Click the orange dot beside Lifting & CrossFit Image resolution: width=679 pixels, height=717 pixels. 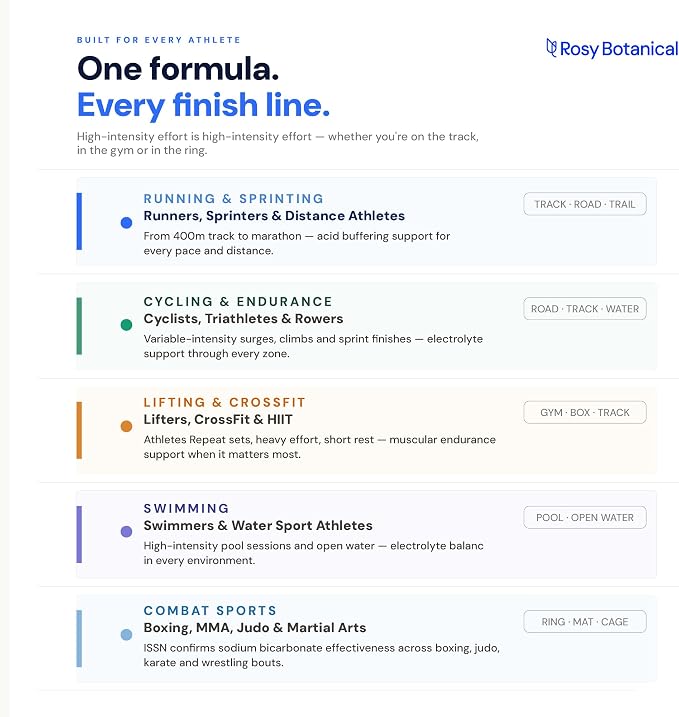click(126, 426)
